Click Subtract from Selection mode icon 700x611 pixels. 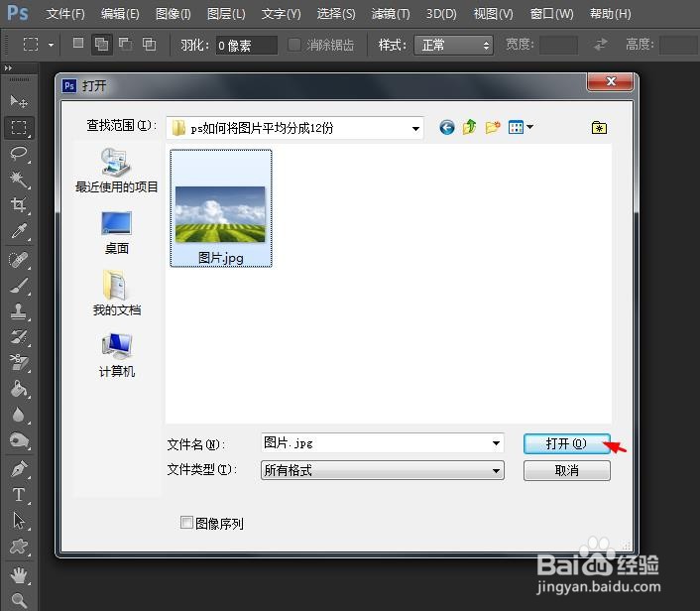pos(125,44)
